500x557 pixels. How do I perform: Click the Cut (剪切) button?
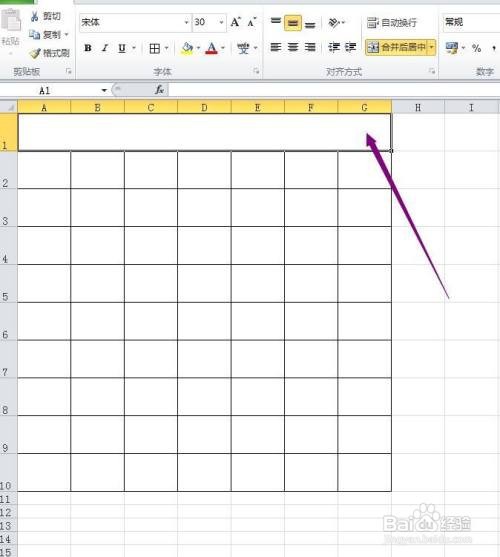click(x=45, y=16)
